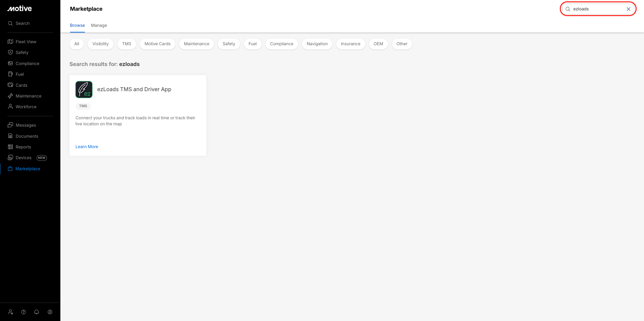The image size is (644, 321).
Task: Filter by the Other category
Action: coord(402,44)
